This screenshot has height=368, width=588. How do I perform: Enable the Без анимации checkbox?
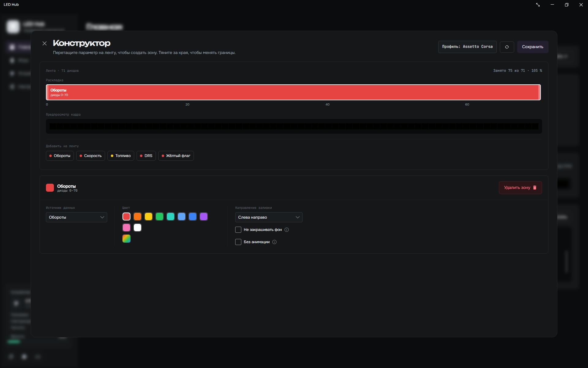tap(238, 242)
